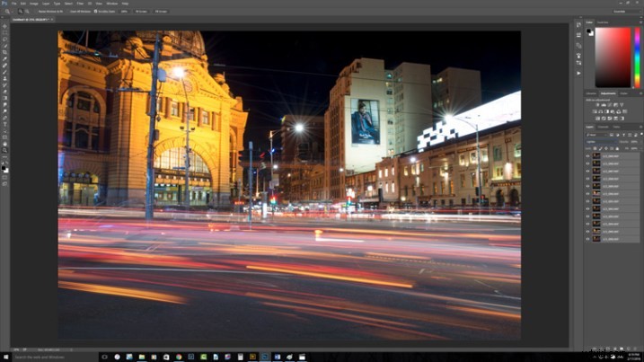Screen dimensions: 644x362
Task: Add a Brightness/Contrast adjustment
Action: [597, 105]
